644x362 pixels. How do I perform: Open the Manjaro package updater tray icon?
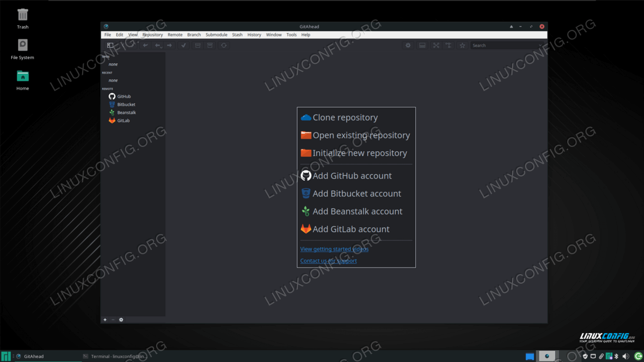[609, 356]
